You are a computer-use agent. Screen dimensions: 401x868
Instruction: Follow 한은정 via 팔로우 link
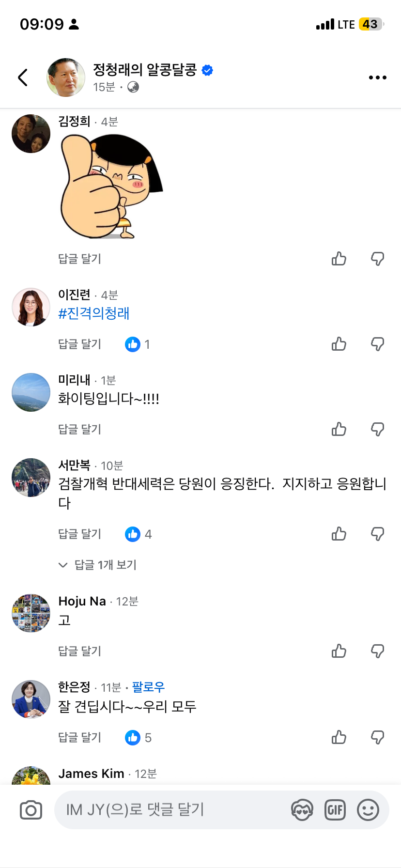tap(149, 687)
